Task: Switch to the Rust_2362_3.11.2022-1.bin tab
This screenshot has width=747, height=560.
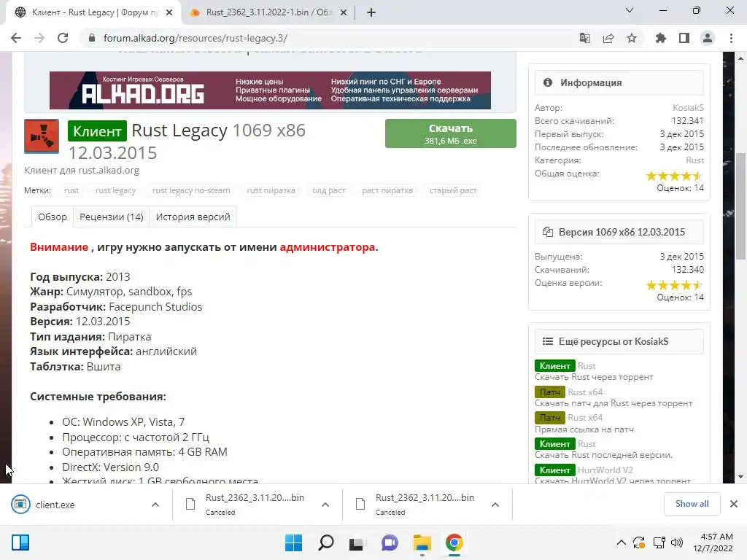Action: (268, 12)
